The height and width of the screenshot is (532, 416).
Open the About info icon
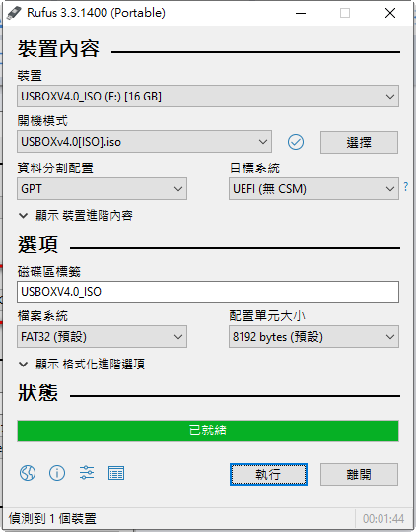coord(57,473)
